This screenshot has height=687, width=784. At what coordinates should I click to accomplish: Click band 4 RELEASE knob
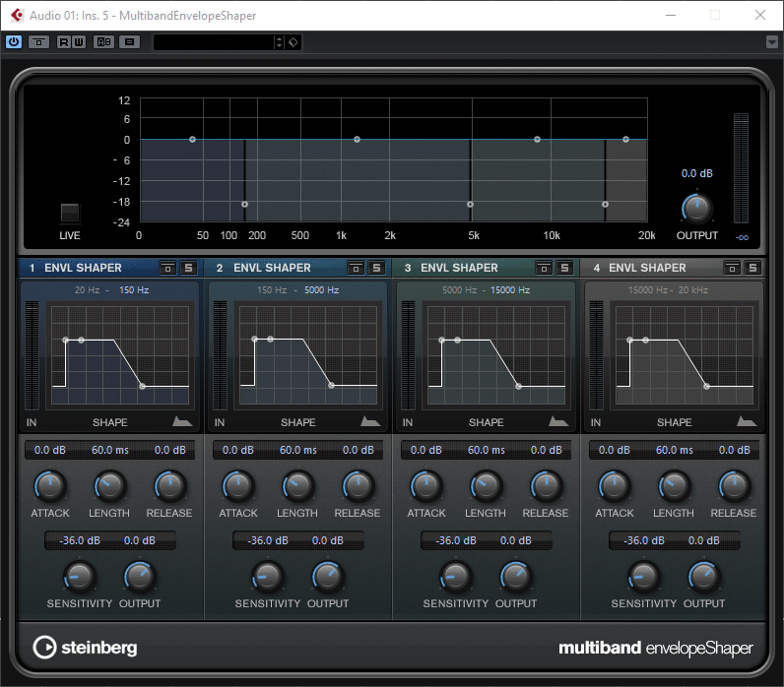coord(734,485)
